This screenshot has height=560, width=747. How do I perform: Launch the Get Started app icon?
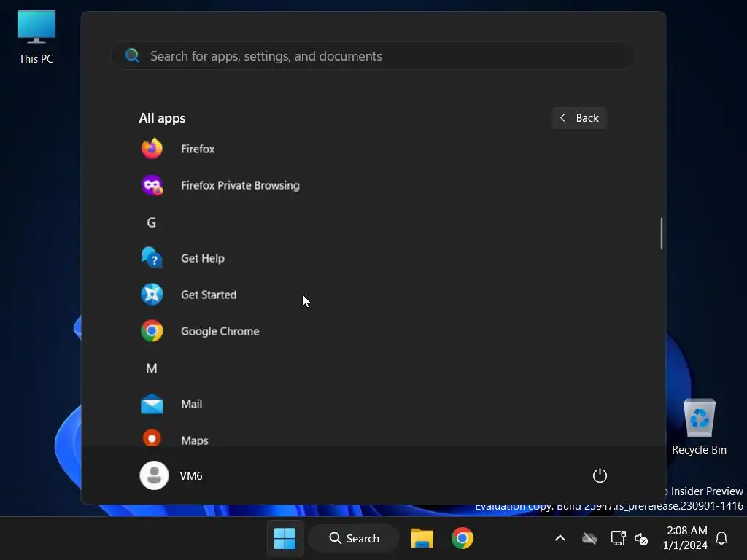point(152,295)
